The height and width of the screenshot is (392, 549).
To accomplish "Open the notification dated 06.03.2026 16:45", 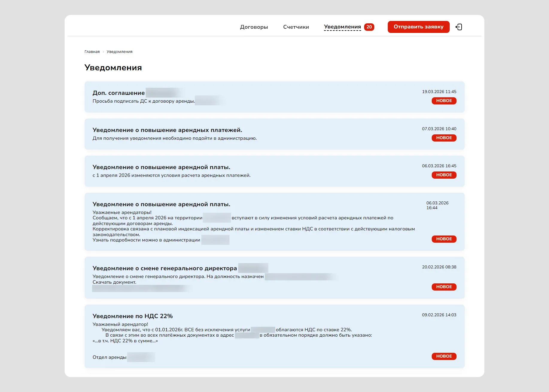I will coord(161,167).
